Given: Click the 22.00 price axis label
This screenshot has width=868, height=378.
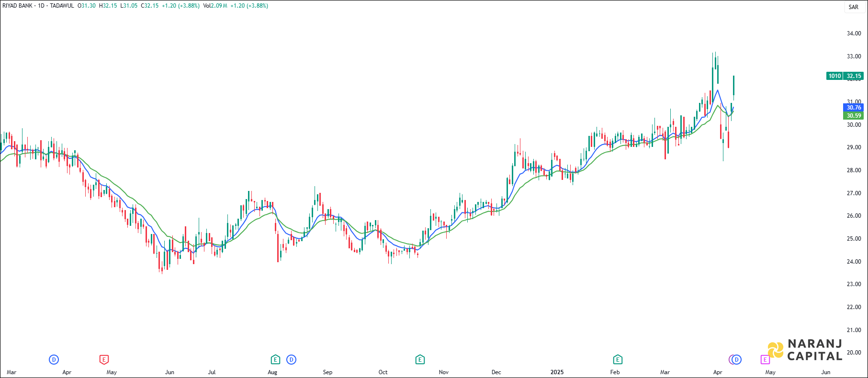Looking at the screenshot, I should (x=854, y=307).
